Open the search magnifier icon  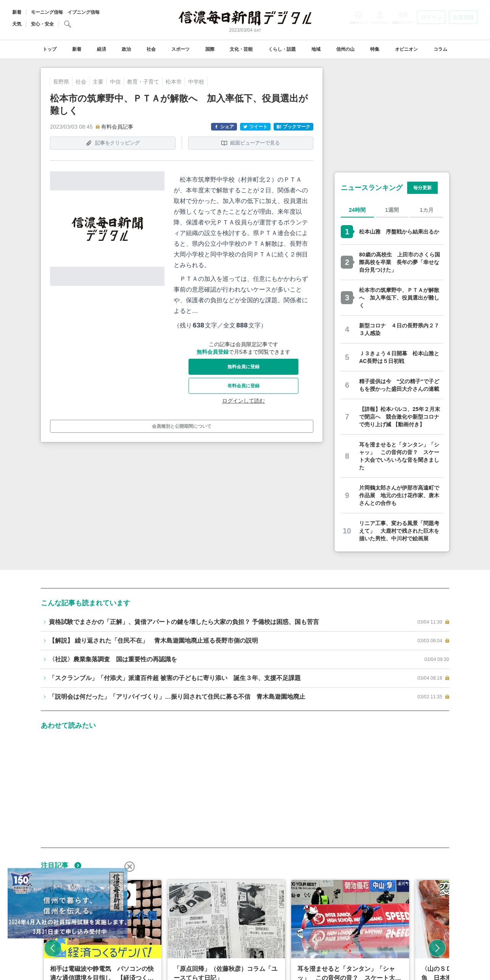point(68,24)
